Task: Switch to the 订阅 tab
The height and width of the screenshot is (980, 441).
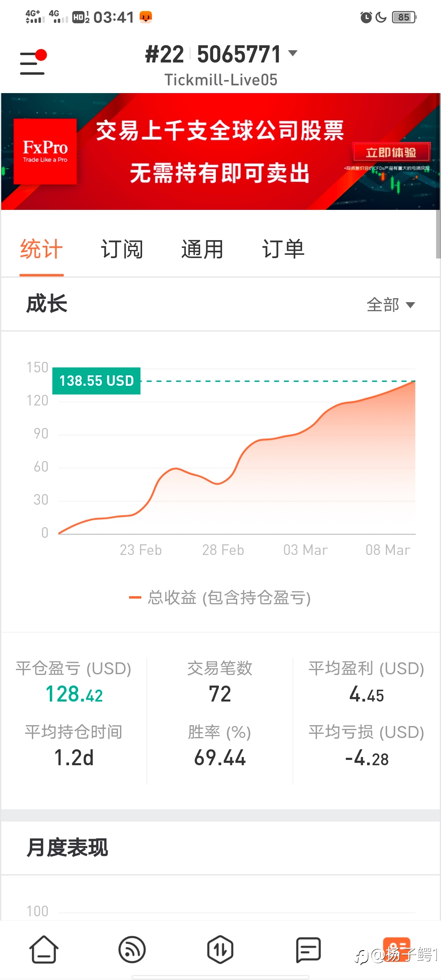Action: coord(122,249)
